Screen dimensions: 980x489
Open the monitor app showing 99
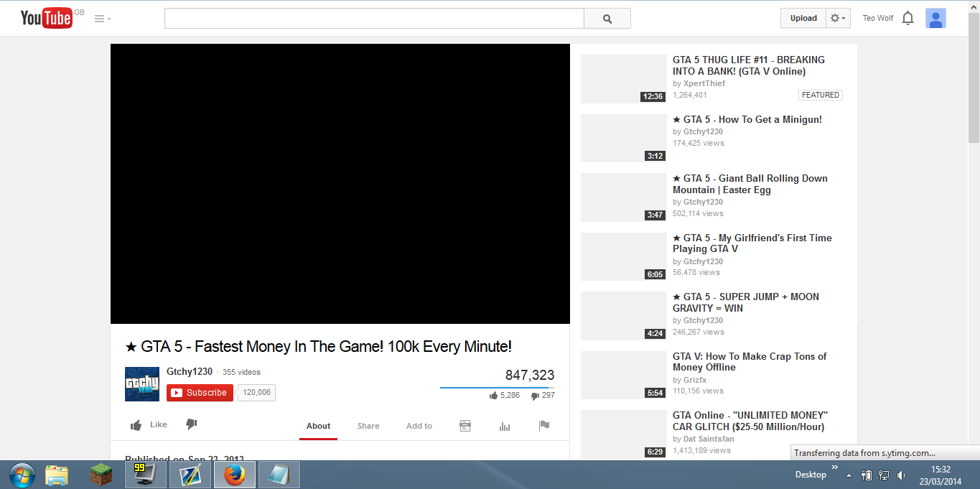pos(146,475)
